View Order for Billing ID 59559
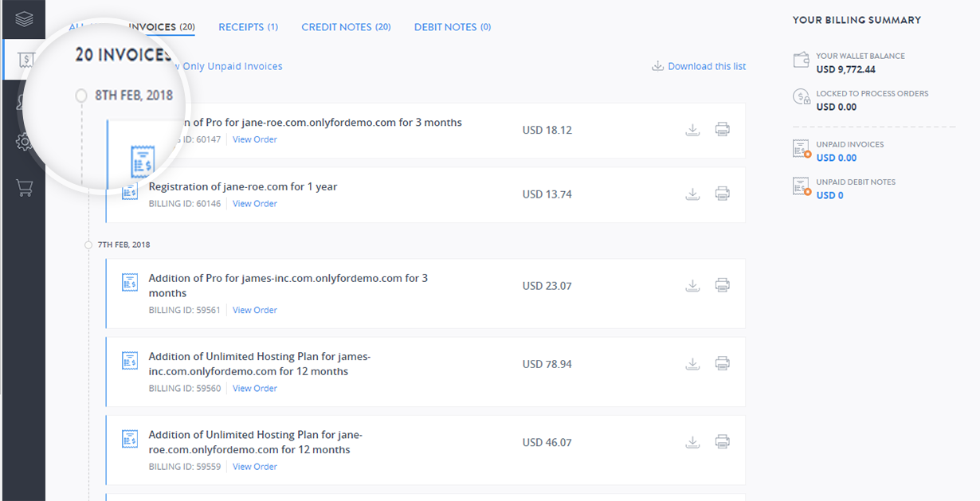 click(255, 467)
